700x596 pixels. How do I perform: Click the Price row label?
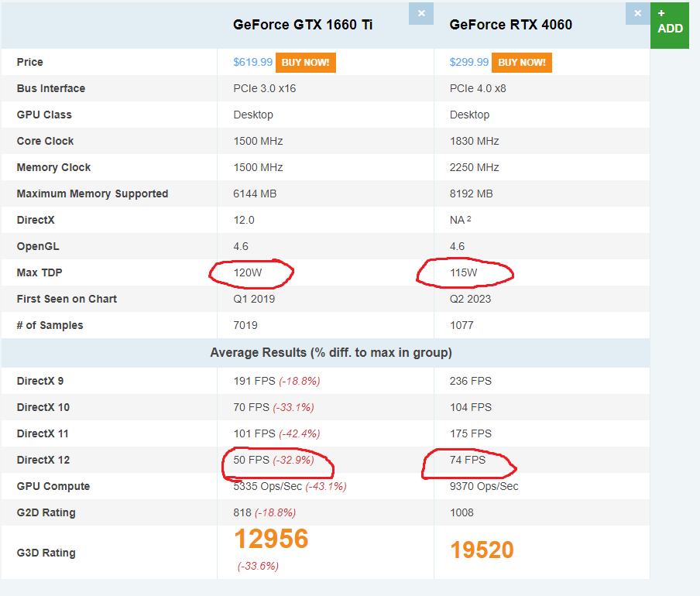click(x=30, y=62)
